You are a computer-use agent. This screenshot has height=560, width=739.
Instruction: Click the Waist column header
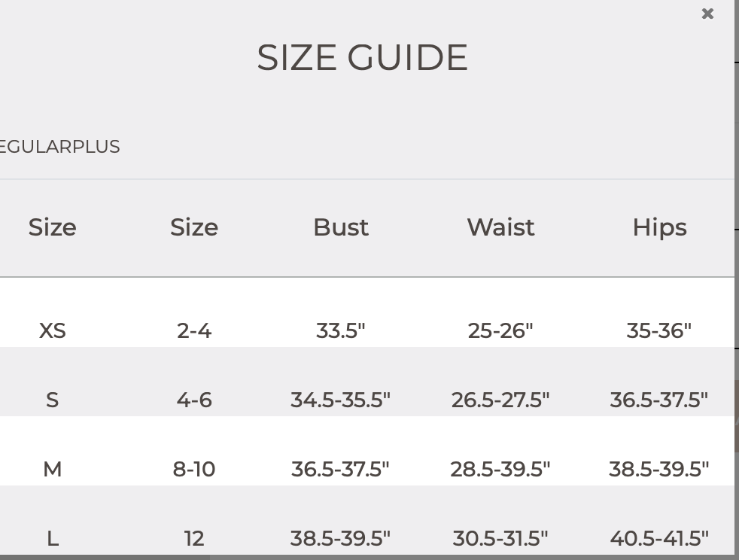(x=500, y=227)
